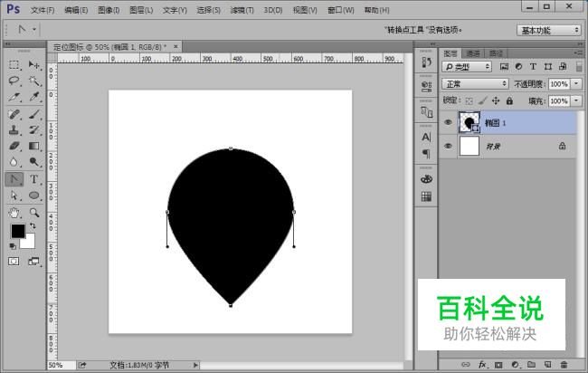Viewport: 588px width, 373px height.
Task: Toggle adjustment layer filter
Action: click(518, 67)
